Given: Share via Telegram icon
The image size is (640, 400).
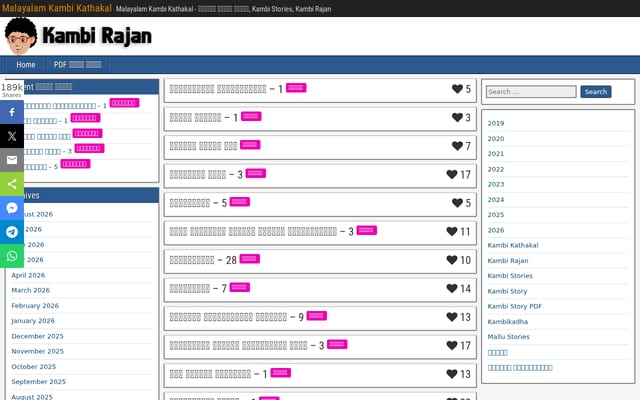Looking at the screenshot, I should click(x=12, y=232).
